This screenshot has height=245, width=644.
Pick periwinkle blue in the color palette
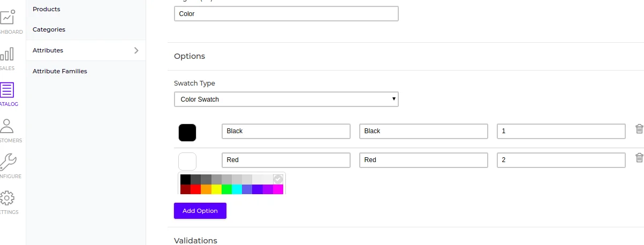247,189
